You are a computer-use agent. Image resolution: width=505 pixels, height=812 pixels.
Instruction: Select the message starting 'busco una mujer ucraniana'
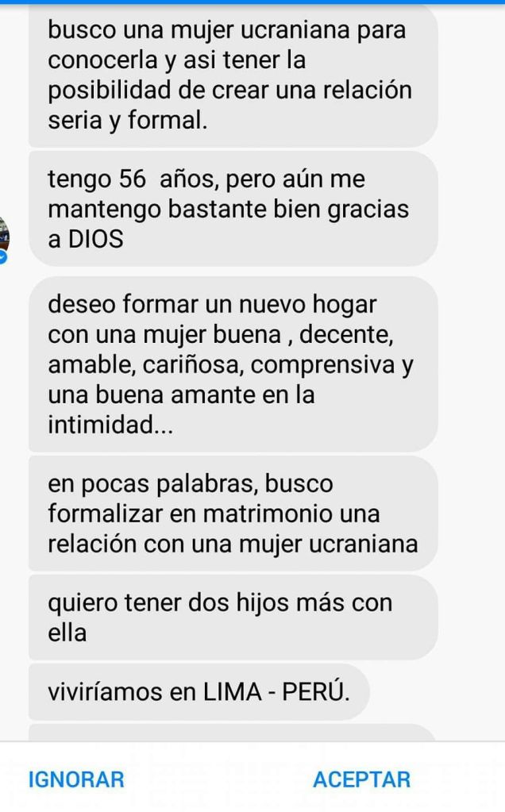point(233,75)
